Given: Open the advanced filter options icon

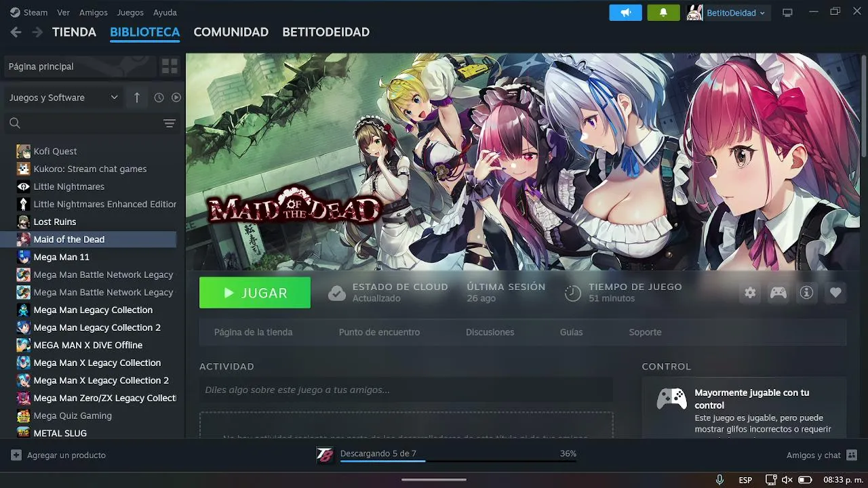Looking at the screenshot, I should pos(170,123).
